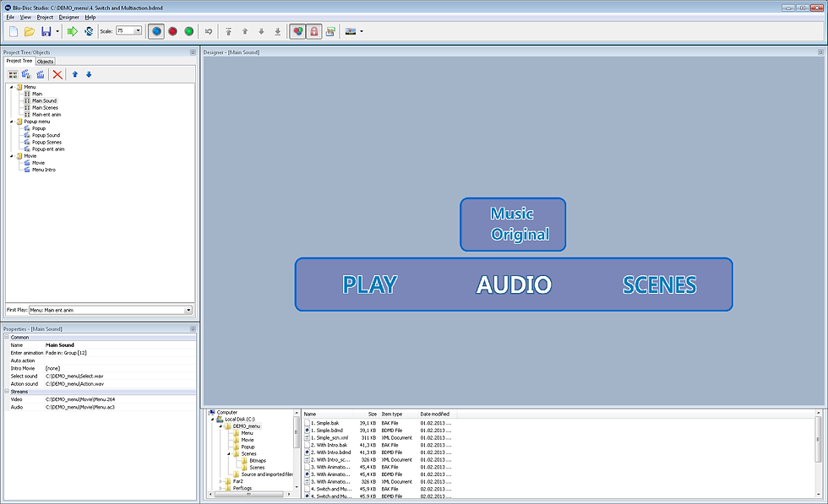Collapse the Menu folder in the project tree

(12, 87)
